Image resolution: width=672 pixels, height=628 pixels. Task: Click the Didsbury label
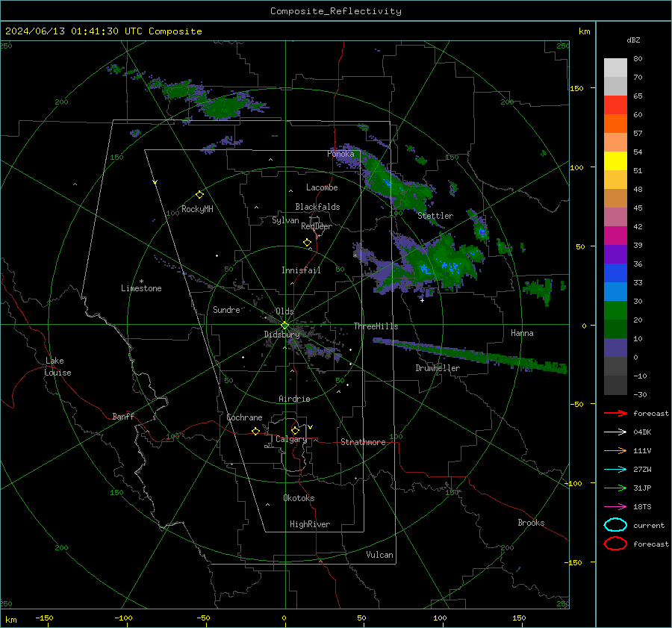[281, 335]
